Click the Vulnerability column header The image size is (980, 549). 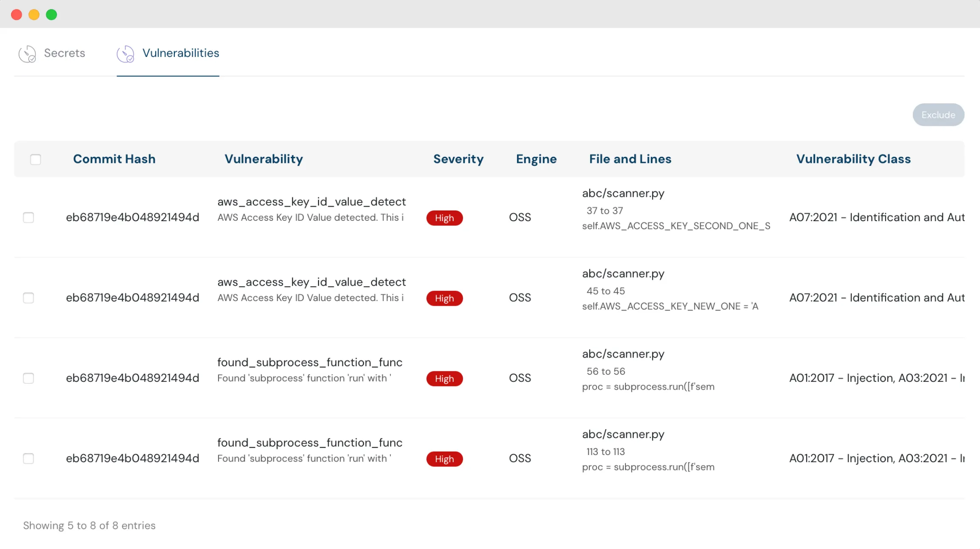[264, 159]
